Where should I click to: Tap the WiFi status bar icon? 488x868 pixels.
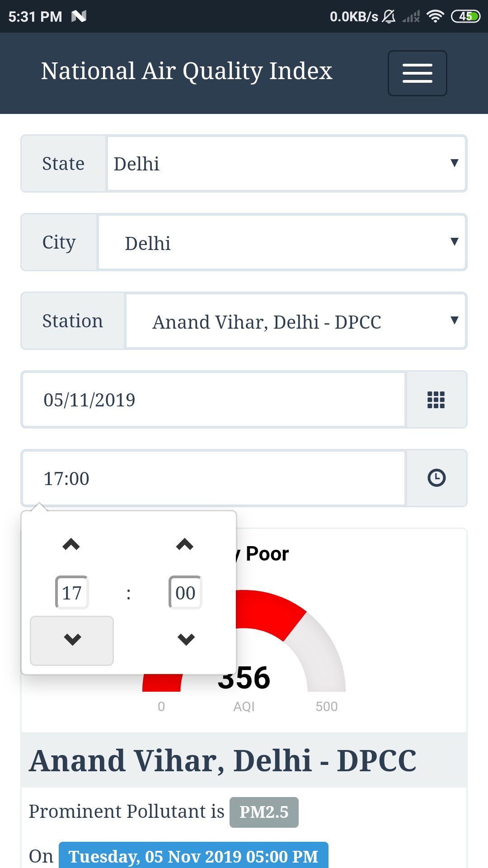click(435, 17)
